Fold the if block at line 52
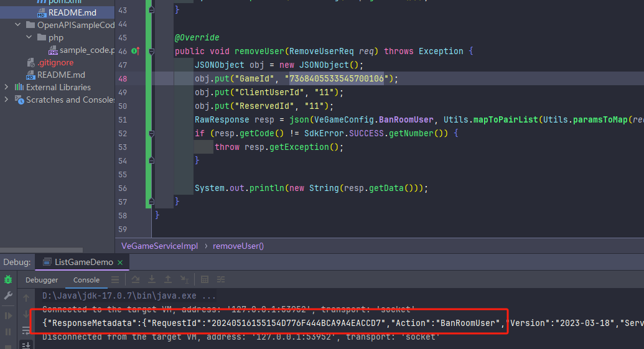644x349 pixels. tap(151, 133)
